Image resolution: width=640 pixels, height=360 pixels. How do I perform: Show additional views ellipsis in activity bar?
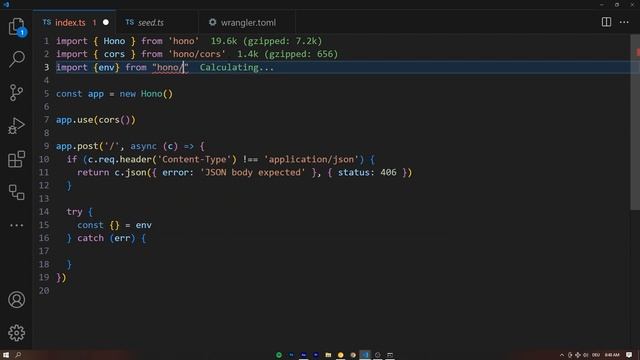(16, 225)
